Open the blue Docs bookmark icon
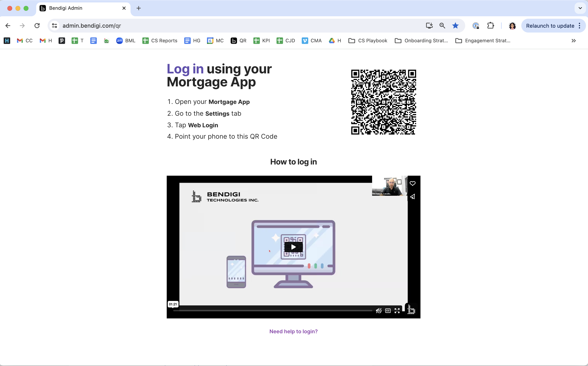 coord(93,41)
